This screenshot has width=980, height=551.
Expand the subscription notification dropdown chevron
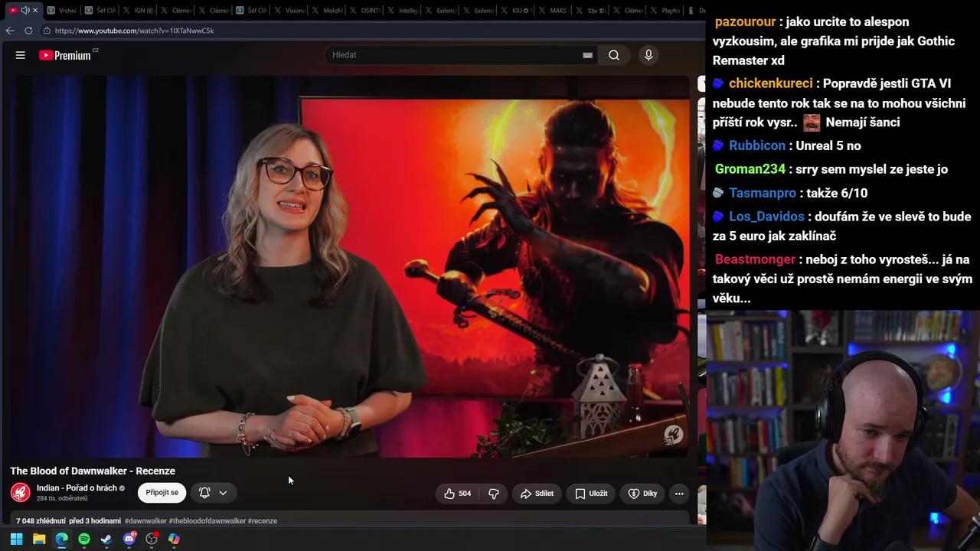(x=223, y=493)
